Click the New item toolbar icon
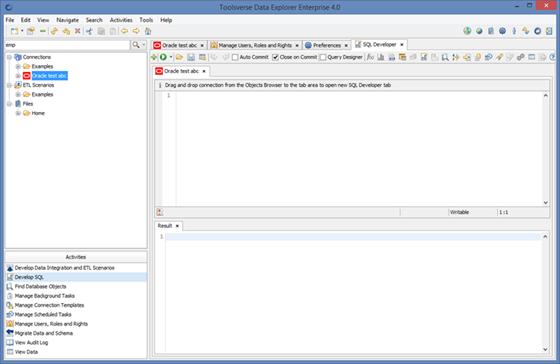Viewport: 560px width, 364px height. click(14, 31)
